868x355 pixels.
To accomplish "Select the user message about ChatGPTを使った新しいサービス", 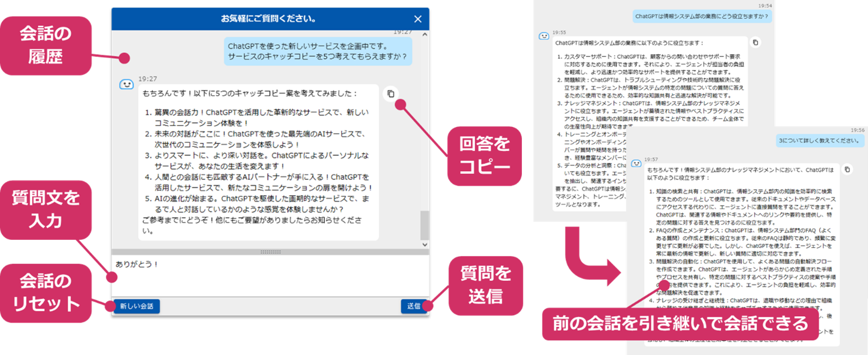I will (x=317, y=51).
